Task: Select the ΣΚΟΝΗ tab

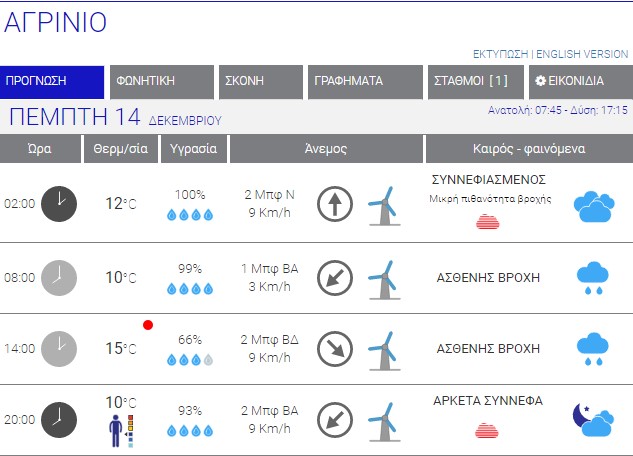Action: [x=260, y=81]
